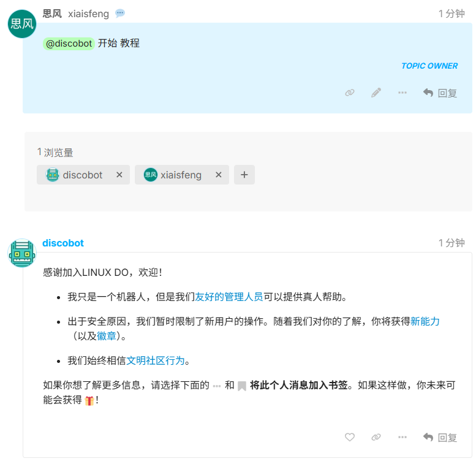Copy link icon on xiaisfeng's post

pyautogui.click(x=350, y=93)
